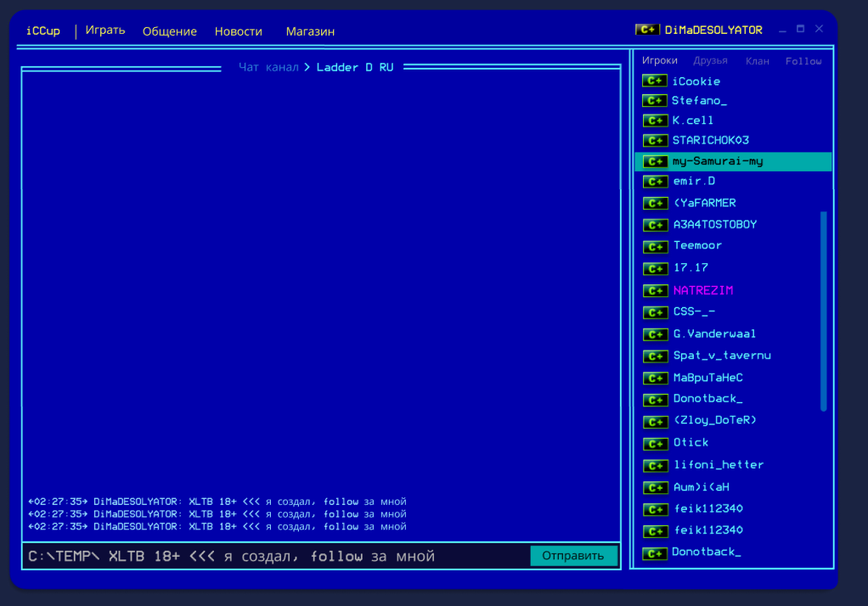Select player name K.cell
The image size is (868, 606).
point(692,121)
